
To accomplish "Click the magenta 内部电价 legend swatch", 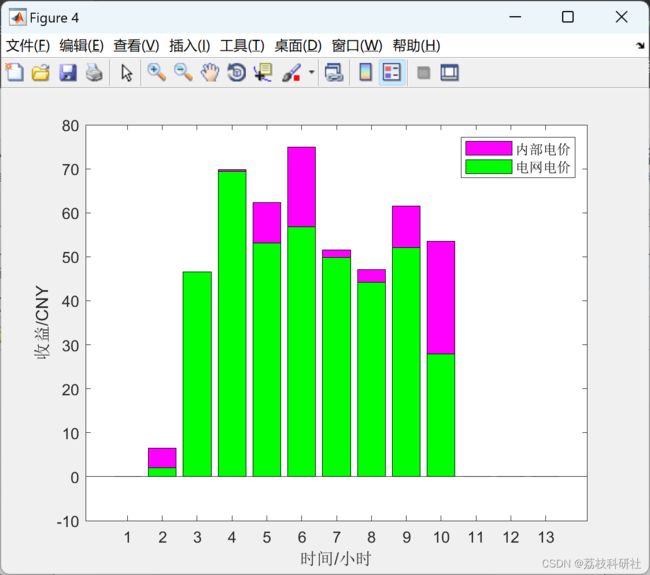I will tap(488, 148).
